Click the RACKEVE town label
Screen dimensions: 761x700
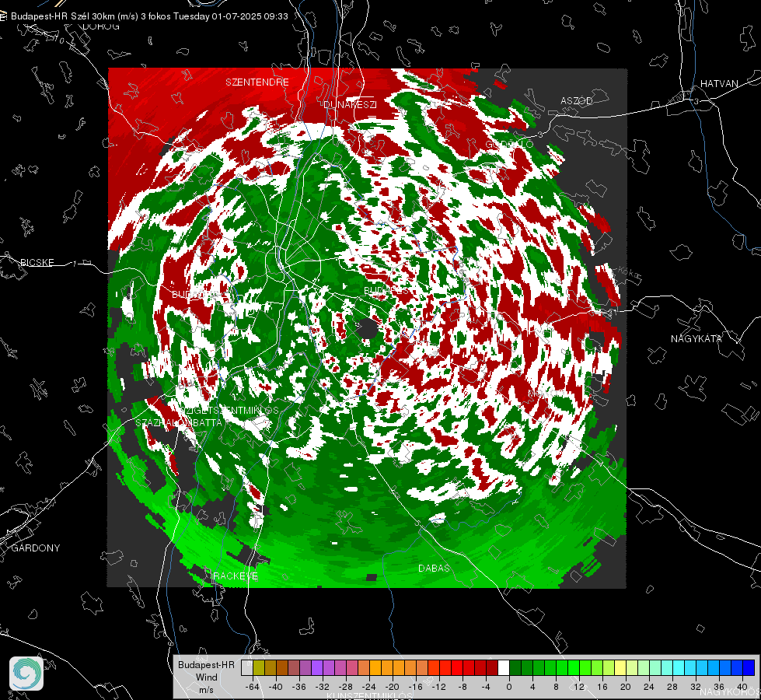pos(236,576)
